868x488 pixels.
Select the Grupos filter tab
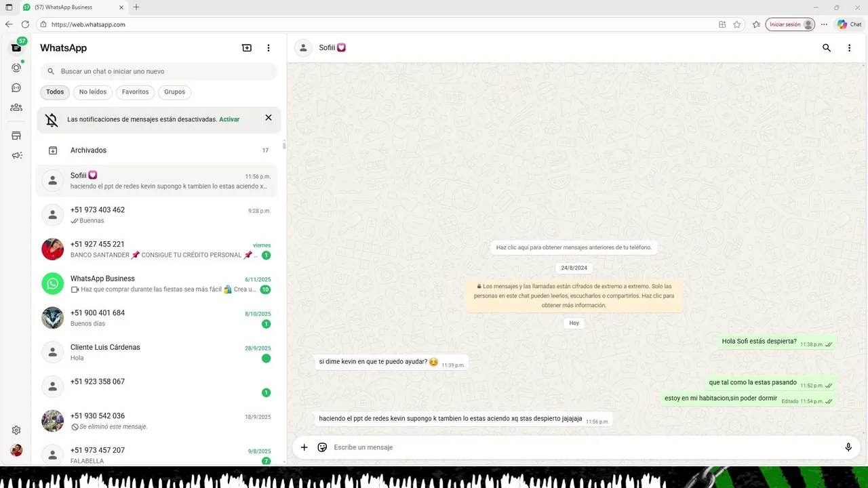coord(175,92)
